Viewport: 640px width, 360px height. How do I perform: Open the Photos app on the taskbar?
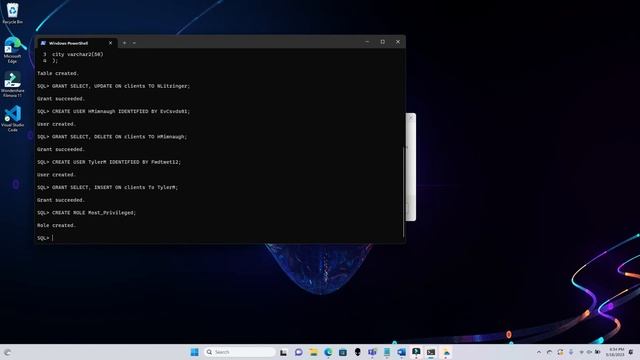click(446, 352)
